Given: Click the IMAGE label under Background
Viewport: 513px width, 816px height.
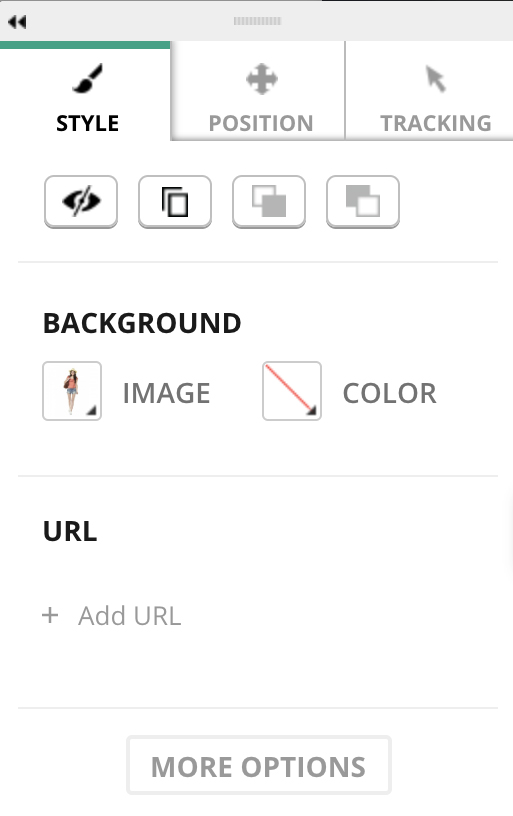Looking at the screenshot, I should (166, 393).
